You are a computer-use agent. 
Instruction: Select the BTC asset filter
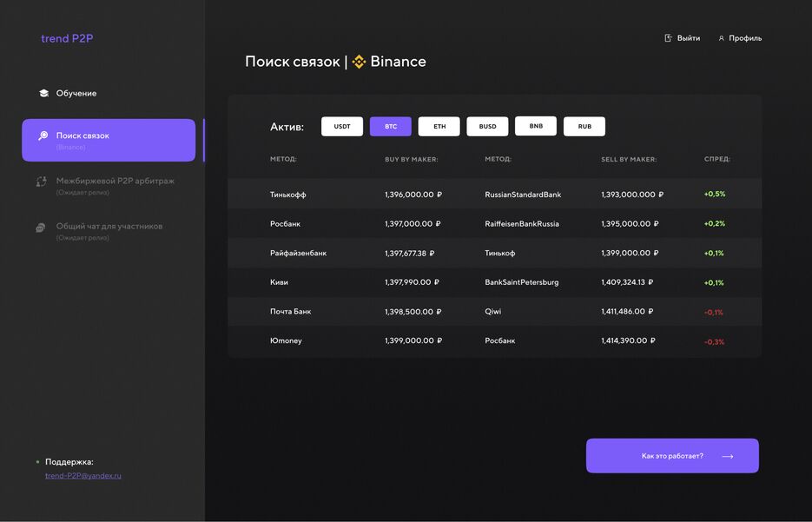click(391, 126)
